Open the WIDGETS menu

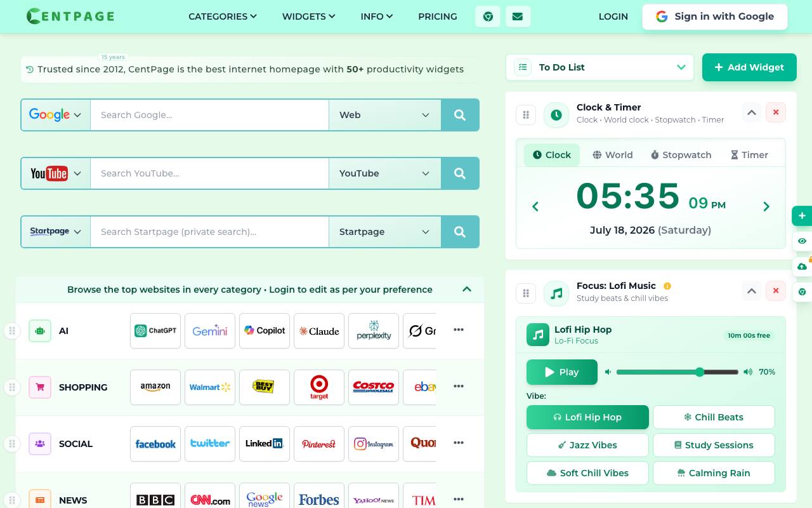point(309,17)
